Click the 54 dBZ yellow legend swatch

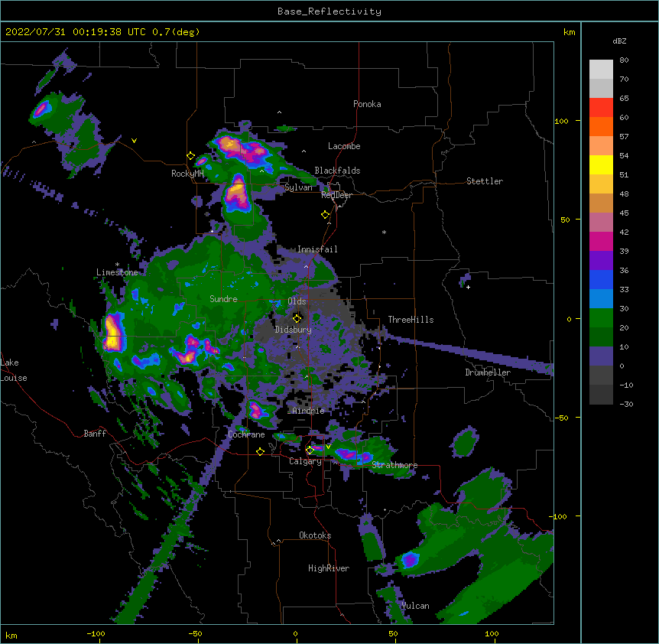coord(601,164)
